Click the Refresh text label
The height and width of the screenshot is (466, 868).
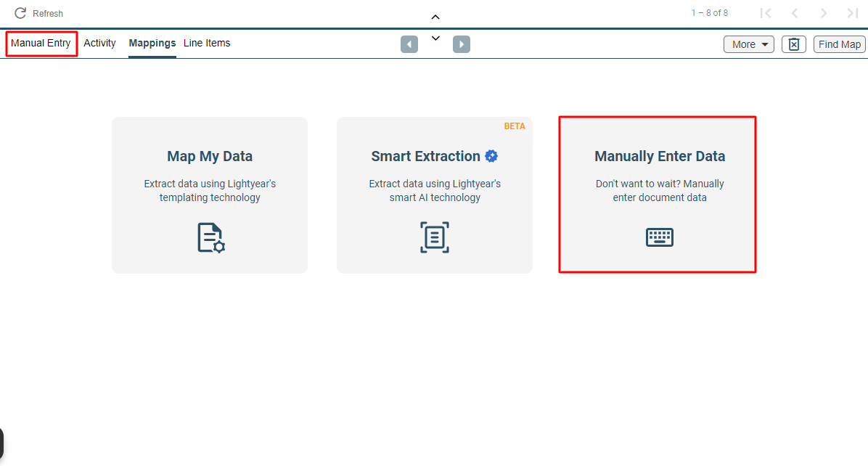coord(48,13)
